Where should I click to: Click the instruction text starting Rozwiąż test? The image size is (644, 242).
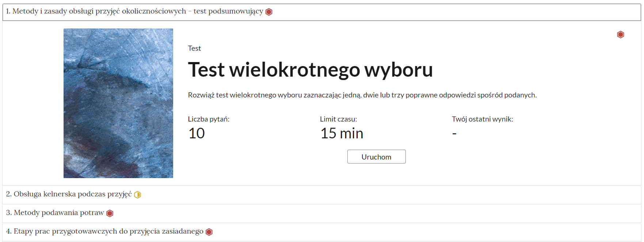362,95
